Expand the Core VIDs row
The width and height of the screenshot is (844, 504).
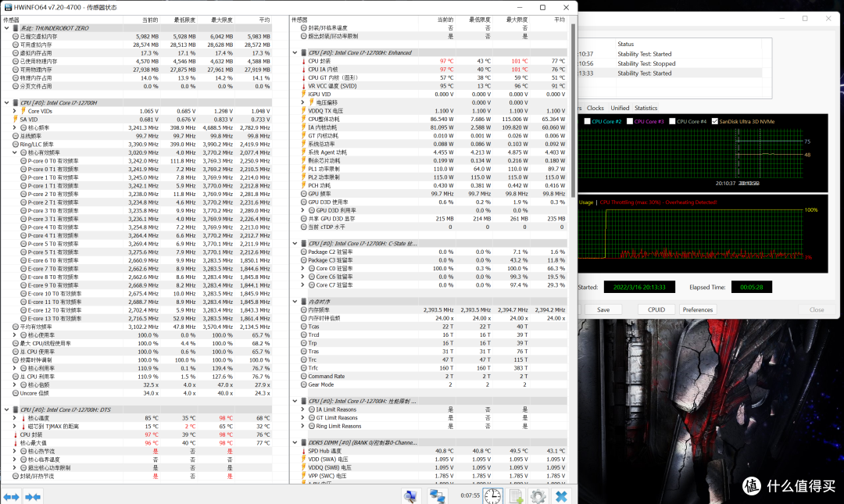point(15,111)
